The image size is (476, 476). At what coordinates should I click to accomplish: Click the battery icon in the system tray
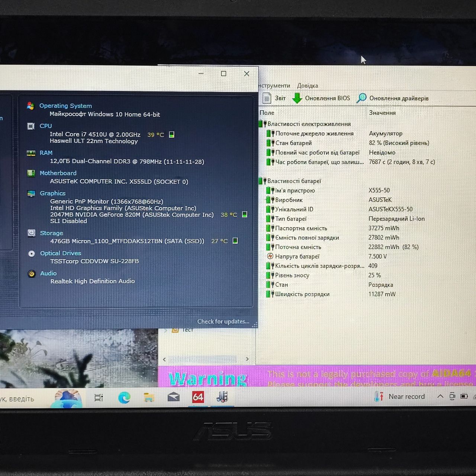(x=464, y=396)
